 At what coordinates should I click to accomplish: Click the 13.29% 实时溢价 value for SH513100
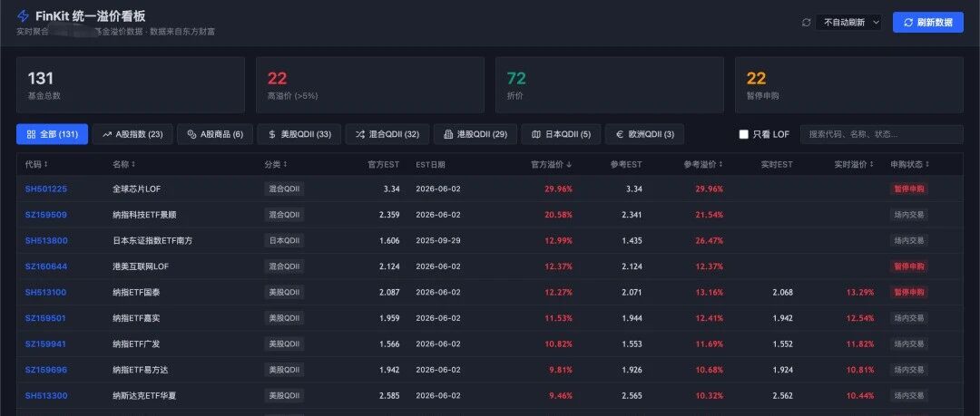[860, 293]
